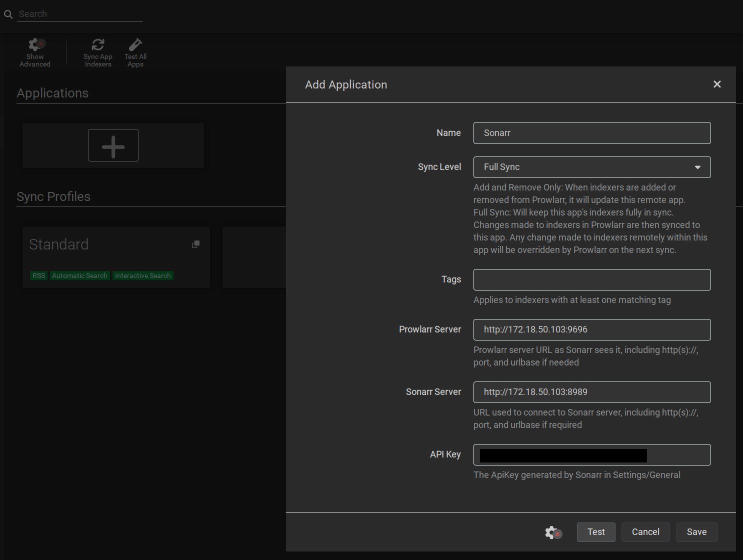The width and height of the screenshot is (743, 560).
Task: Click the Automatic Search label
Action: click(x=79, y=275)
